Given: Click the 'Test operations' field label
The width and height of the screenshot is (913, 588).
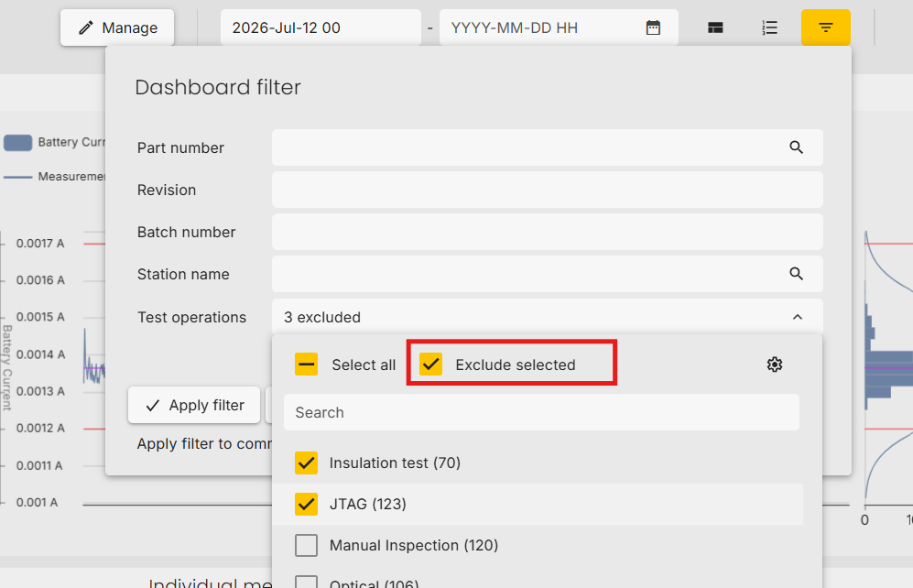Looking at the screenshot, I should (x=191, y=317).
